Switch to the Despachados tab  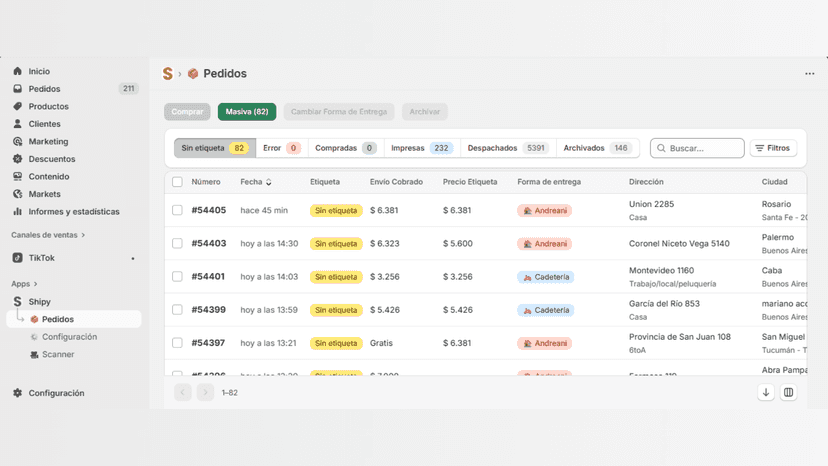pos(508,148)
